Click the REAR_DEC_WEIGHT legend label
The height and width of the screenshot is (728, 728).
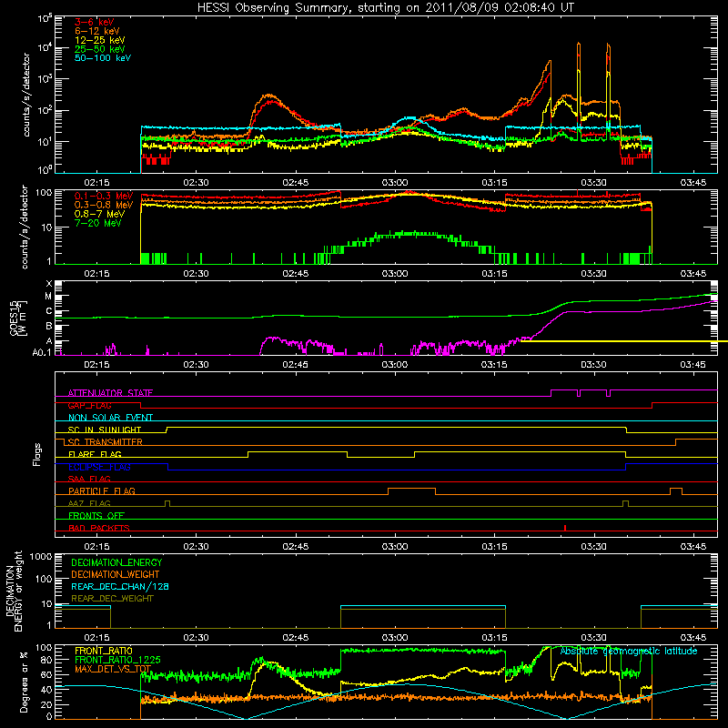click(112, 599)
